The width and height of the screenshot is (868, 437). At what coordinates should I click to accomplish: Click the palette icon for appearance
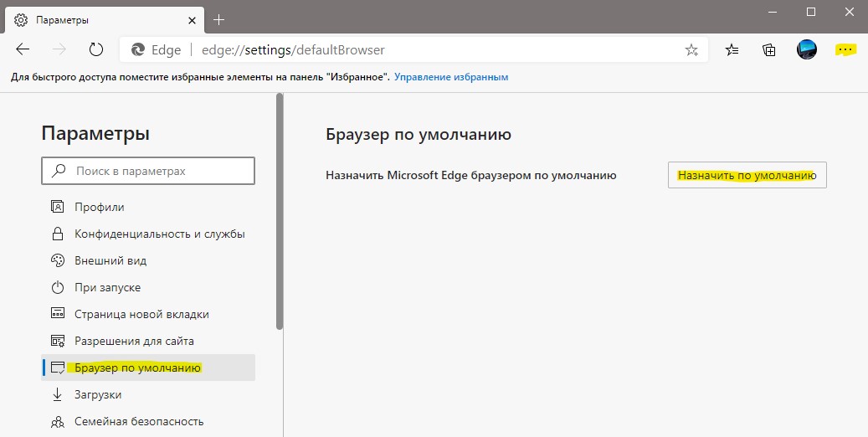tap(57, 260)
